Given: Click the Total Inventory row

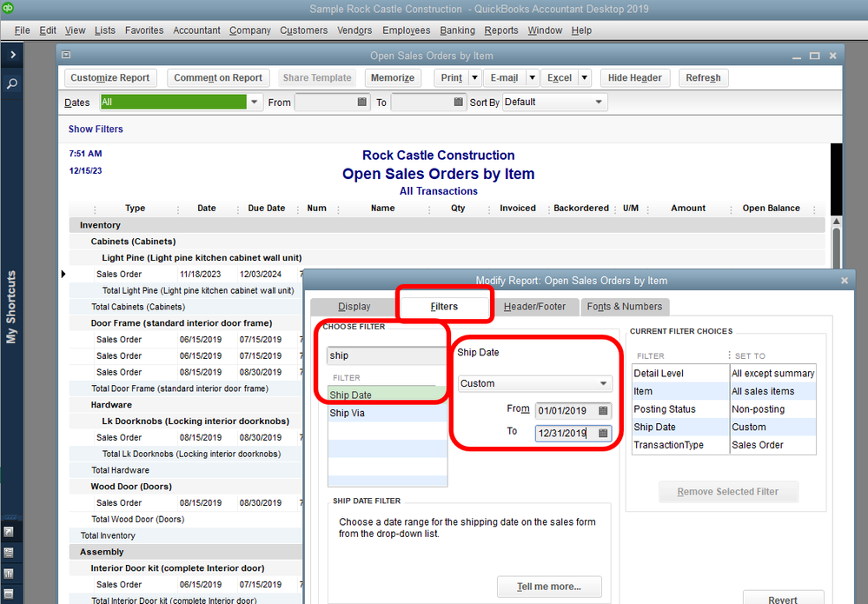Looking at the screenshot, I should [186, 535].
